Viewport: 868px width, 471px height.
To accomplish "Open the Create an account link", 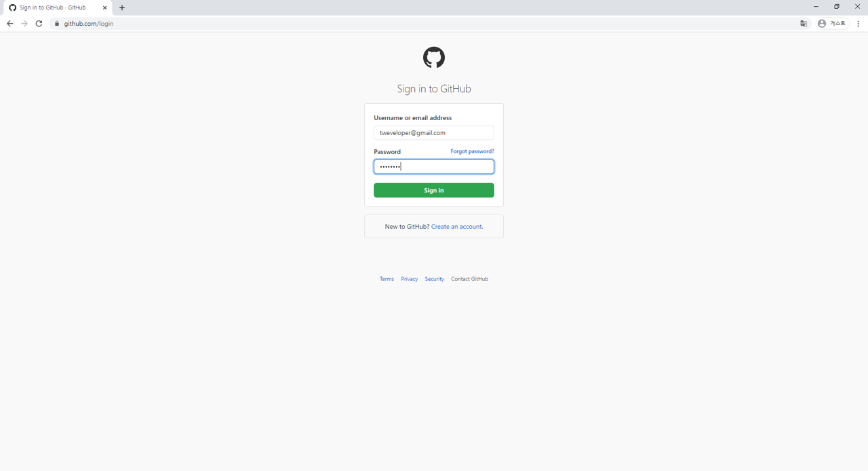I will (x=456, y=227).
